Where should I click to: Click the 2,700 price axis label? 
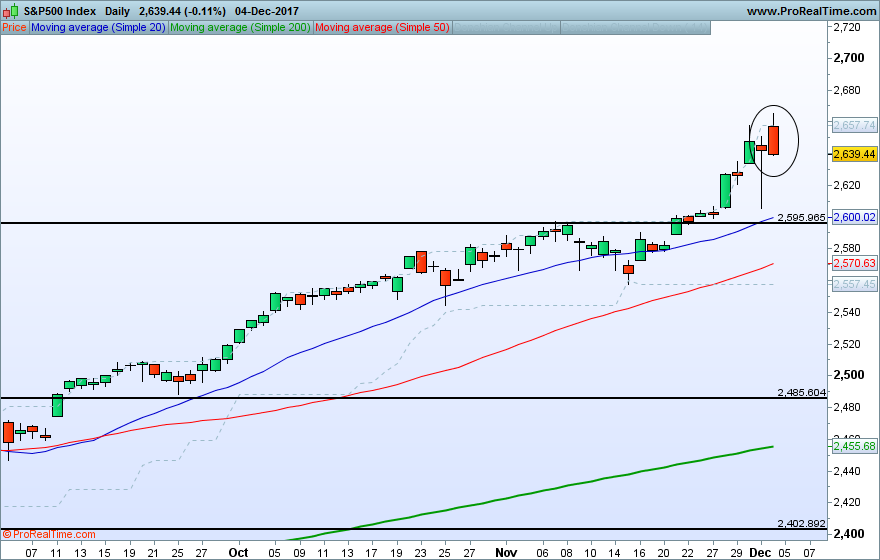click(849, 58)
